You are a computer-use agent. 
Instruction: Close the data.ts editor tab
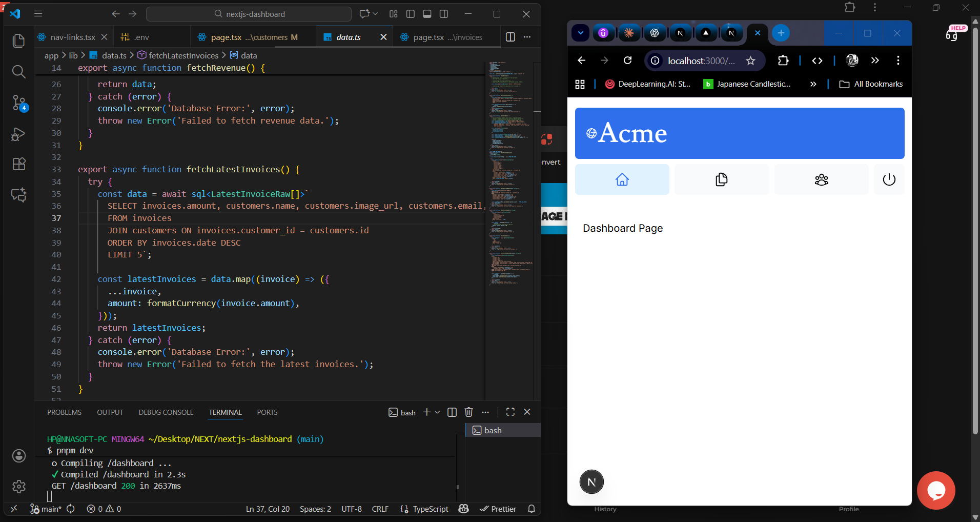click(x=383, y=37)
